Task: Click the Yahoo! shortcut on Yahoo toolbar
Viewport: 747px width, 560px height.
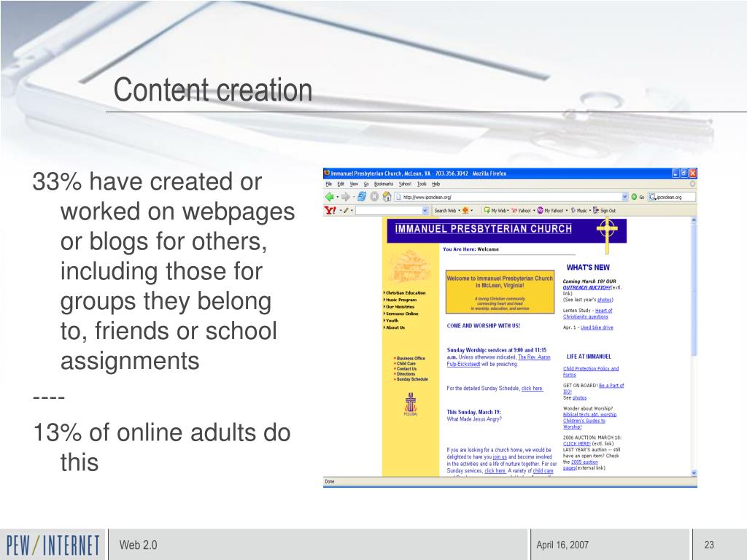Action: 521,210
